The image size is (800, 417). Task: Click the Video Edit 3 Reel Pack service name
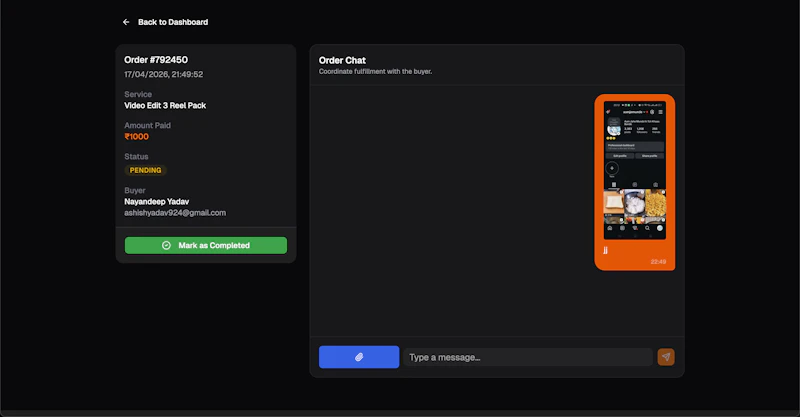click(x=165, y=106)
